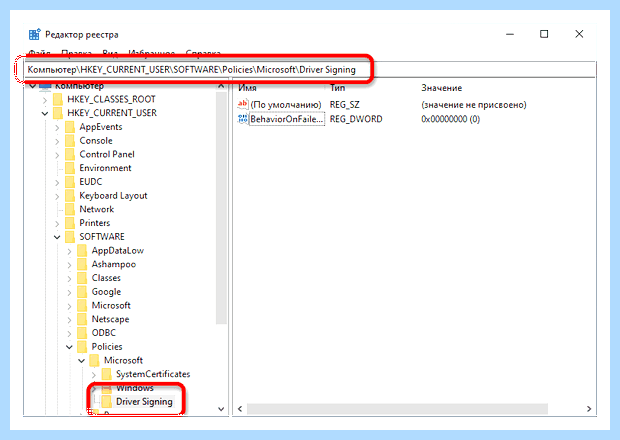Click the folder icon next to EUDC
620x440 pixels.
(x=70, y=182)
